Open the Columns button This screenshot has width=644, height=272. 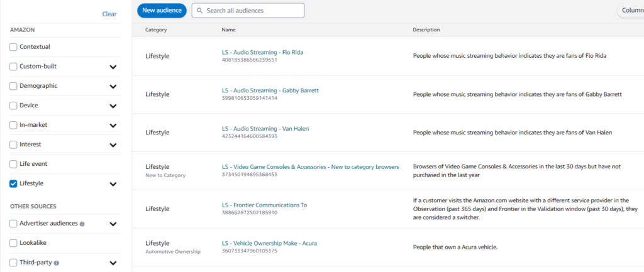point(631,11)
